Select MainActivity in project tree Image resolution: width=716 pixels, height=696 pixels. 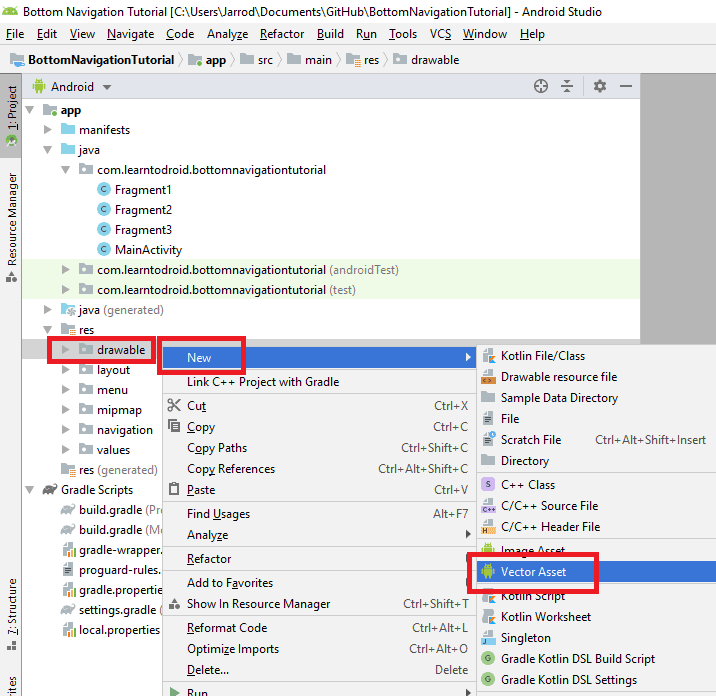click(148, 250)
